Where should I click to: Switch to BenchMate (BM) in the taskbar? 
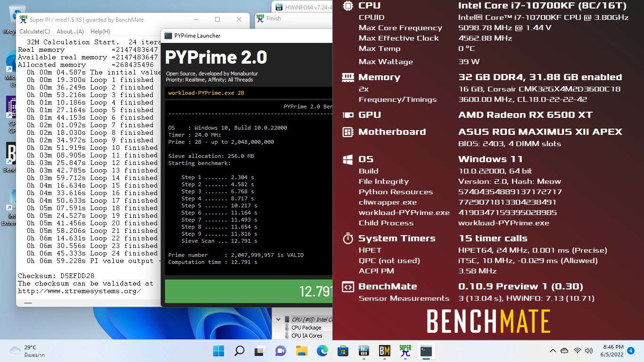[x=384, y=351]
